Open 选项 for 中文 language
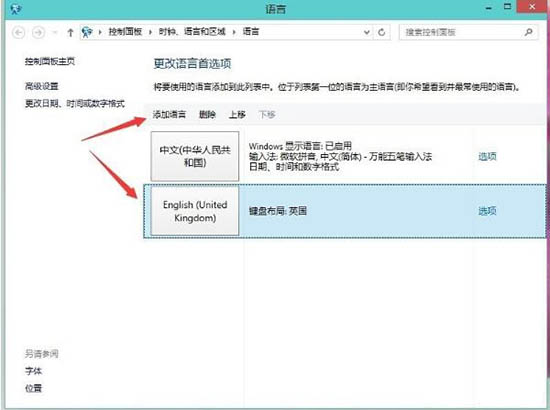Image resolution: width=550 pixels, height=410 pixels. tap(488, 156)
